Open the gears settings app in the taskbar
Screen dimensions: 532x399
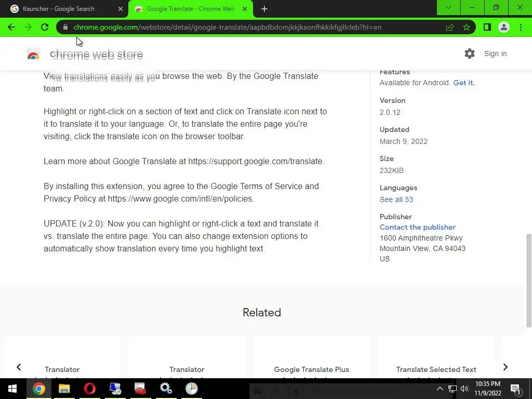[166, 389]
